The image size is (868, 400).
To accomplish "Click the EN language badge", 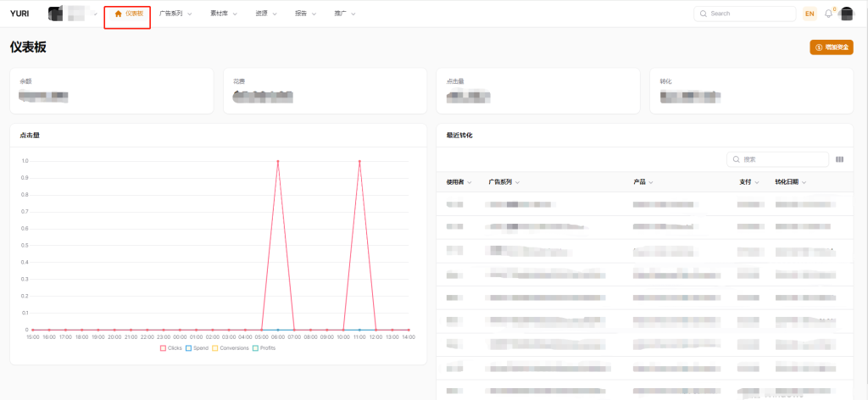I will [x=810, y=14].
